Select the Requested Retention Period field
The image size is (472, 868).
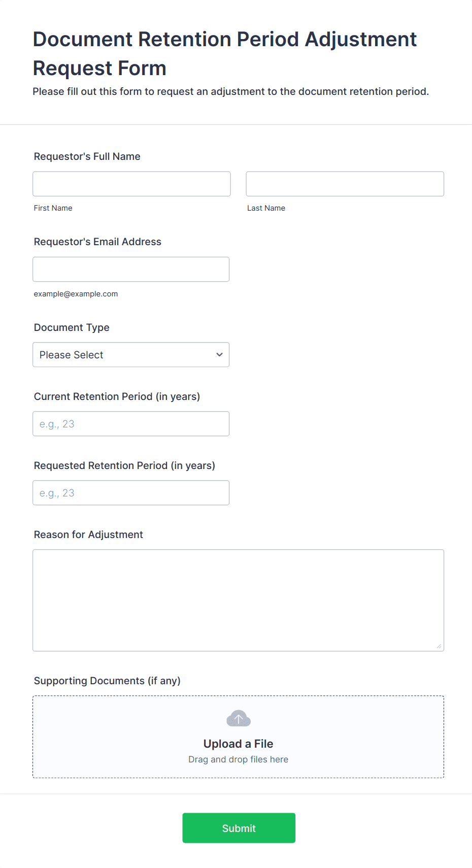pos(131,493)
